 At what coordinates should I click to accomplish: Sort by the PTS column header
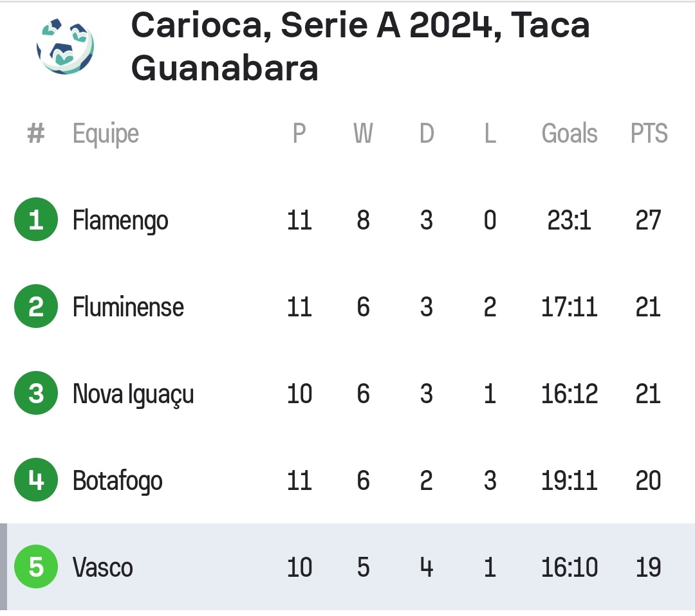(x=649, y=134)
